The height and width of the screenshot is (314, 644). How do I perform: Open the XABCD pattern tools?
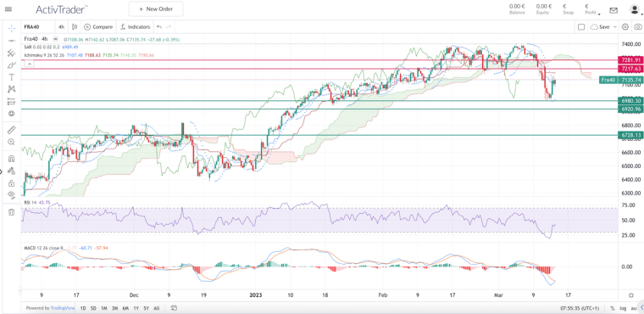point(12,89)
